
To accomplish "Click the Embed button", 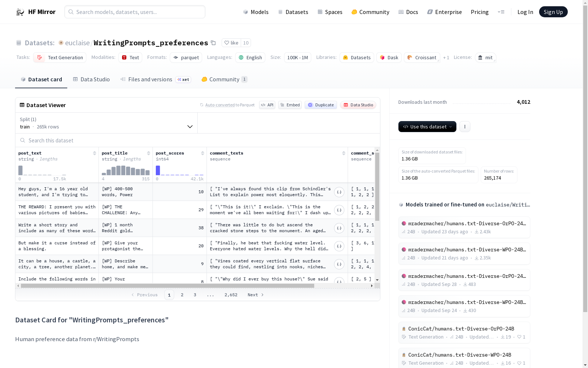I will [290, 105].
